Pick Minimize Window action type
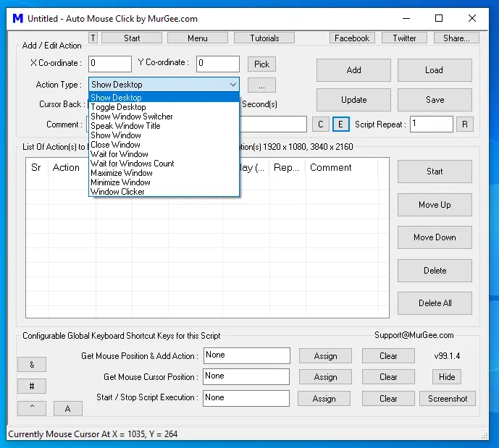 pos(164,182)
